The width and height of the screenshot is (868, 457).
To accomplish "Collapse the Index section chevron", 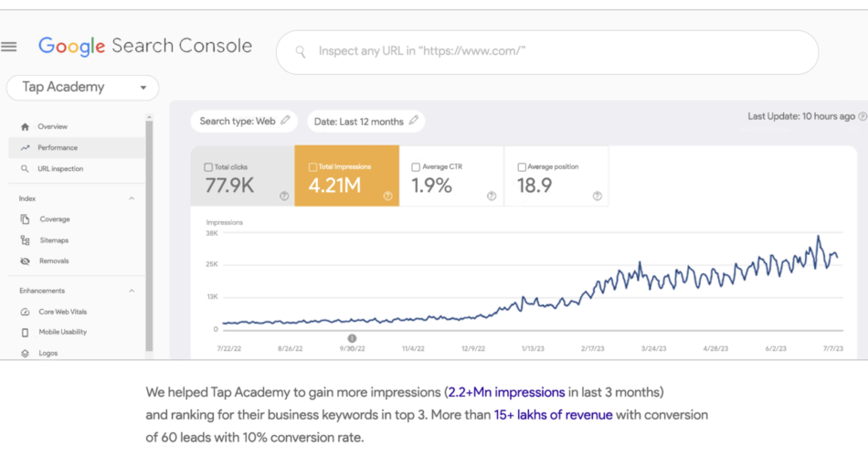I will click(132, 198).
